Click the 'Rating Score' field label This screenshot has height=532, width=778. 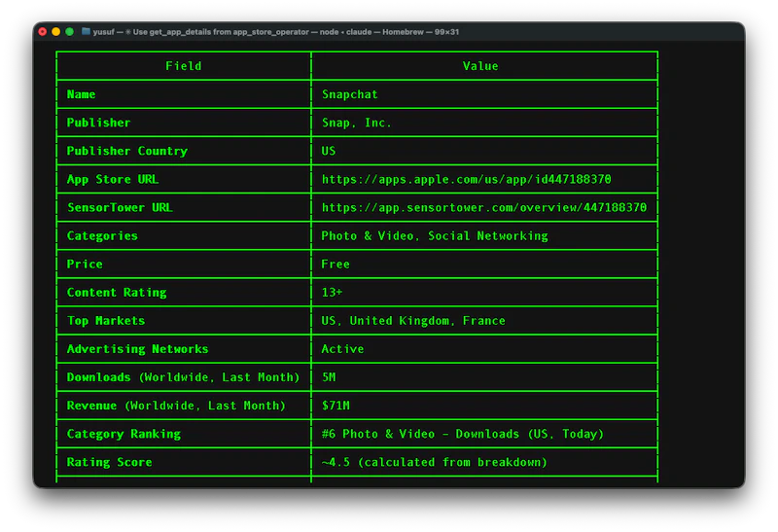tap(109, 462)
